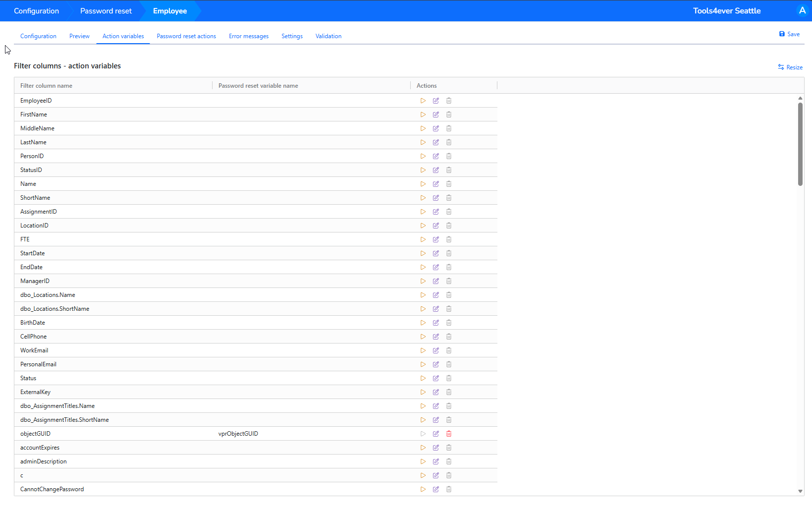Edit the FirstName row variable
The image size is (812, 514).
(x=436, y=114)
